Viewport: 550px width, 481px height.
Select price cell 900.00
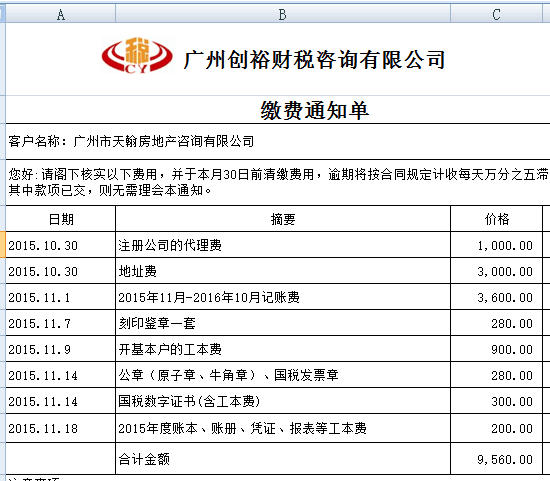click(x=496, y=349)
